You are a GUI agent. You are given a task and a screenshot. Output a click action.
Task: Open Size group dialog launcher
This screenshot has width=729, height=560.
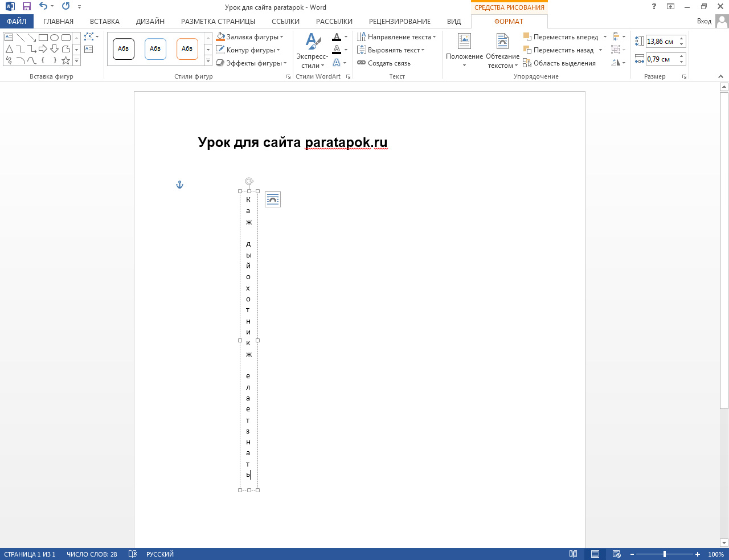(x=684, y=76)
